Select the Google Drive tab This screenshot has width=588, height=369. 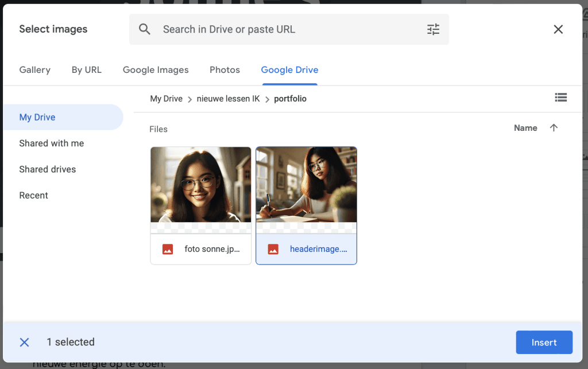(289, 70)
